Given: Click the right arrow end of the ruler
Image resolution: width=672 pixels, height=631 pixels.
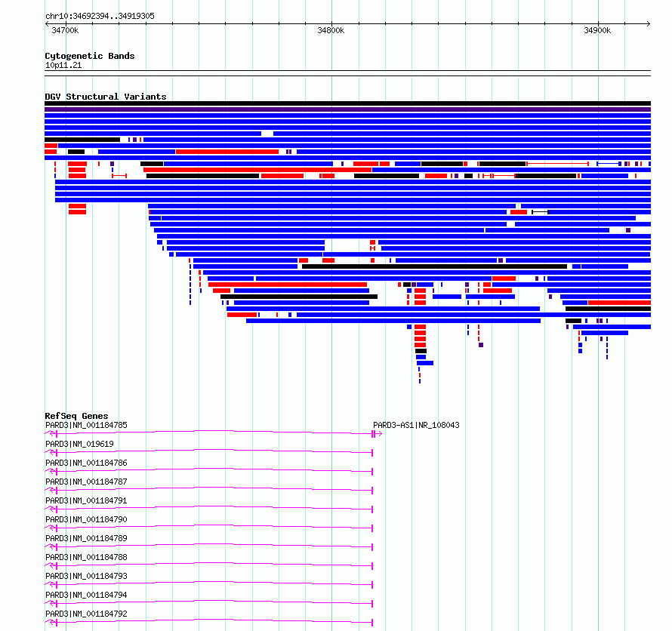Looking at the screenshot, I should pos(648,24).
